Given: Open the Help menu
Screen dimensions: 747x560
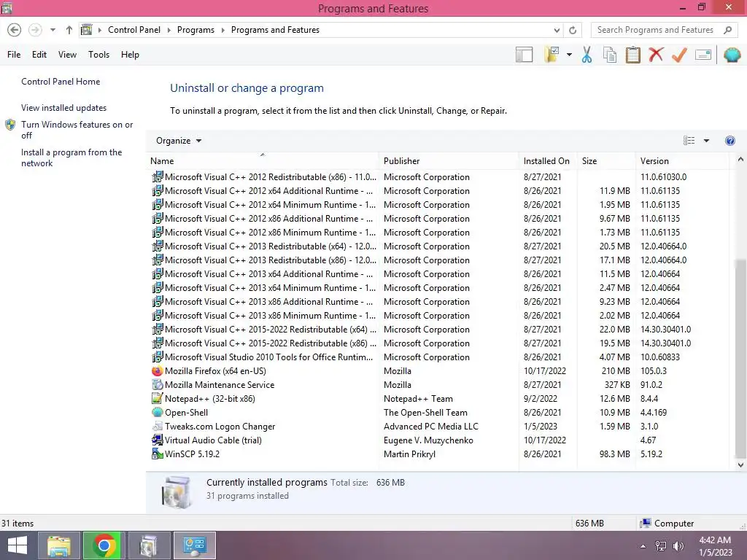Looking at the screenshot, I should pyautogui.click(x=130, y=55).
